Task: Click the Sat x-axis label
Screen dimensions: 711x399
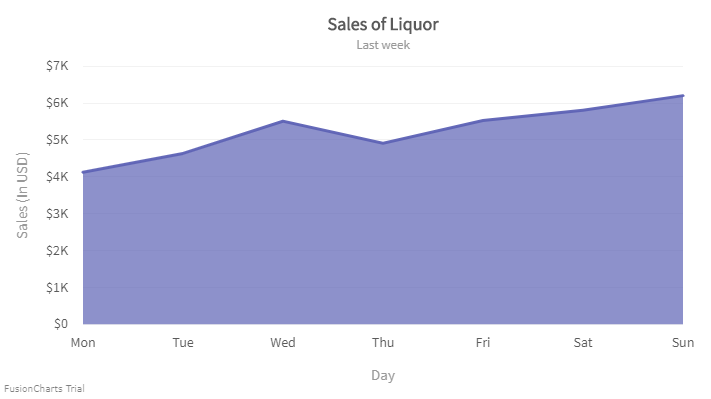Action: click(583, 342)
